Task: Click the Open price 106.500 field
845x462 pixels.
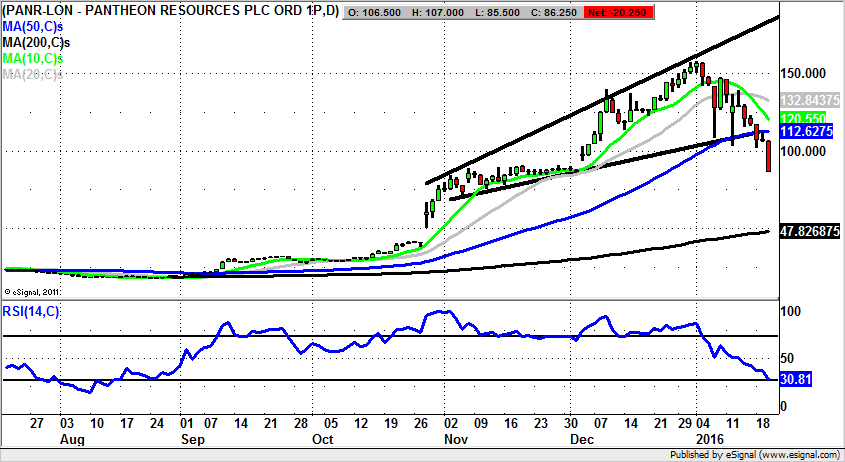Action: click(376, 12)
